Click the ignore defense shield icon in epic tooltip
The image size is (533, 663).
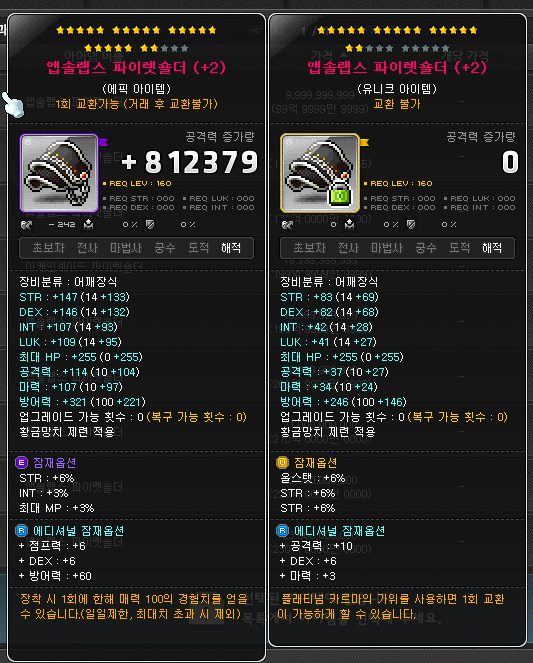(x=150, y=225)
